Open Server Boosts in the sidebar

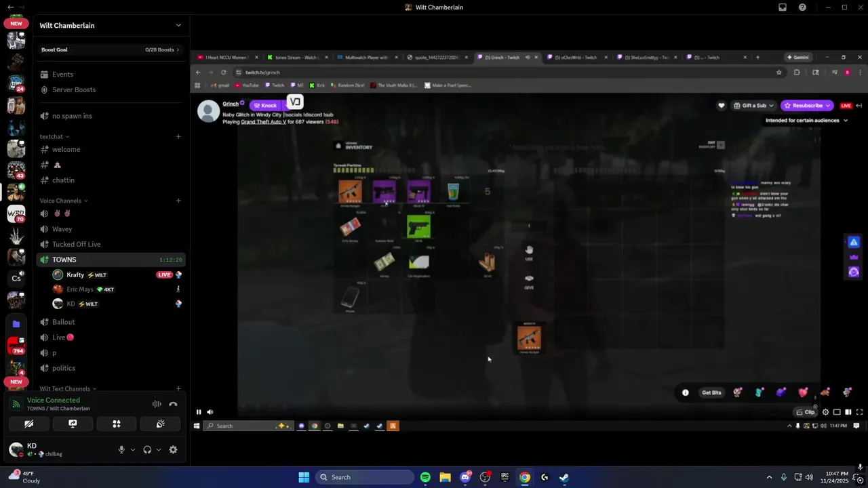(x=111, y=89)
